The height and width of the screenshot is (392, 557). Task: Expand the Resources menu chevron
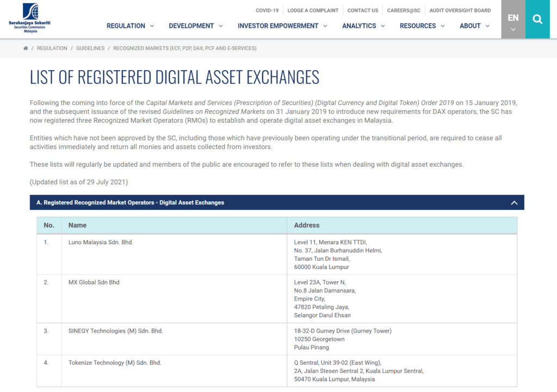tap(443, 26)
